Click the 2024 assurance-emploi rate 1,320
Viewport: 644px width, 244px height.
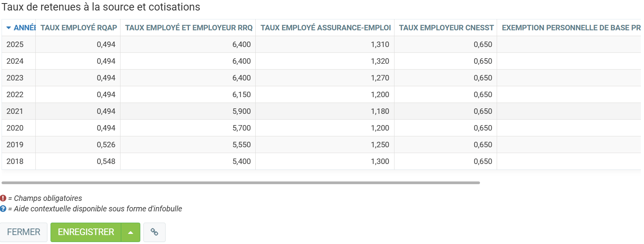click(x=380, y=61)
